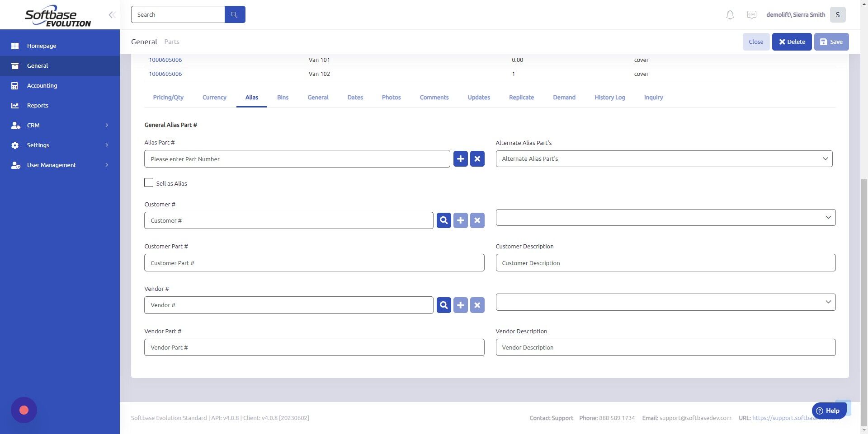The width and height of the screenshot is (868, 434).
Task: Open the Demand tab
Action: (x=564, y=98)
